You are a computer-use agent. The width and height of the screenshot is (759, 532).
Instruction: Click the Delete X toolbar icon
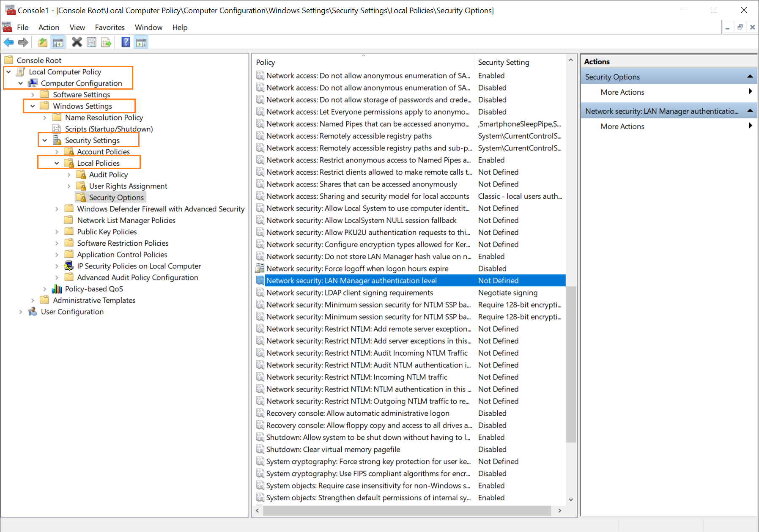[x=77, y=42]
